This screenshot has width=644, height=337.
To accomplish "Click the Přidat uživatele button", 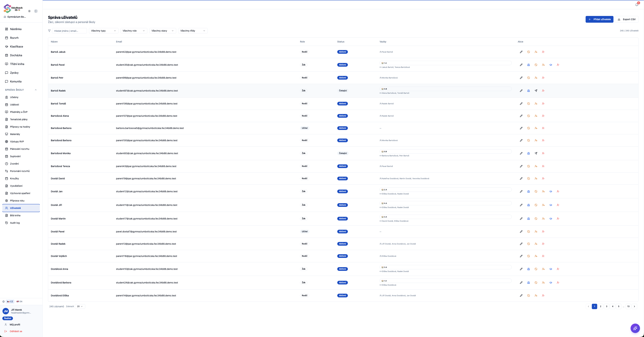I will pos(599,19).
